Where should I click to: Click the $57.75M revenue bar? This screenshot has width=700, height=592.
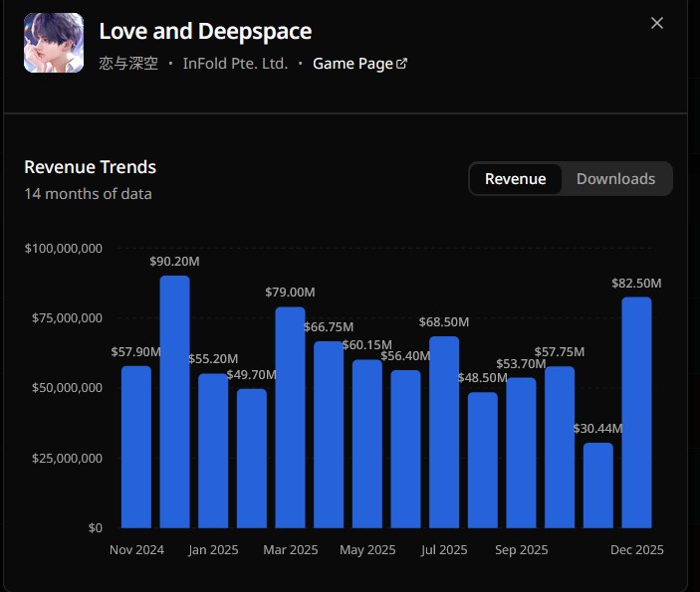560,447
